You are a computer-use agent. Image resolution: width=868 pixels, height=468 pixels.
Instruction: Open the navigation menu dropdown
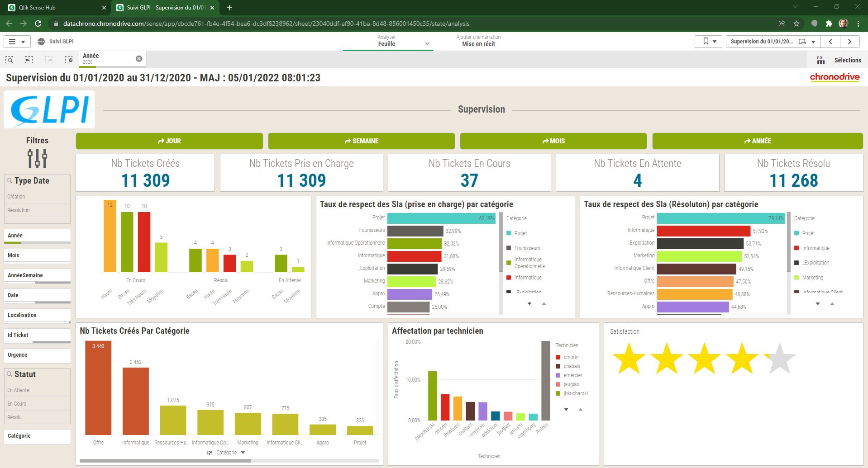[17, 42]
